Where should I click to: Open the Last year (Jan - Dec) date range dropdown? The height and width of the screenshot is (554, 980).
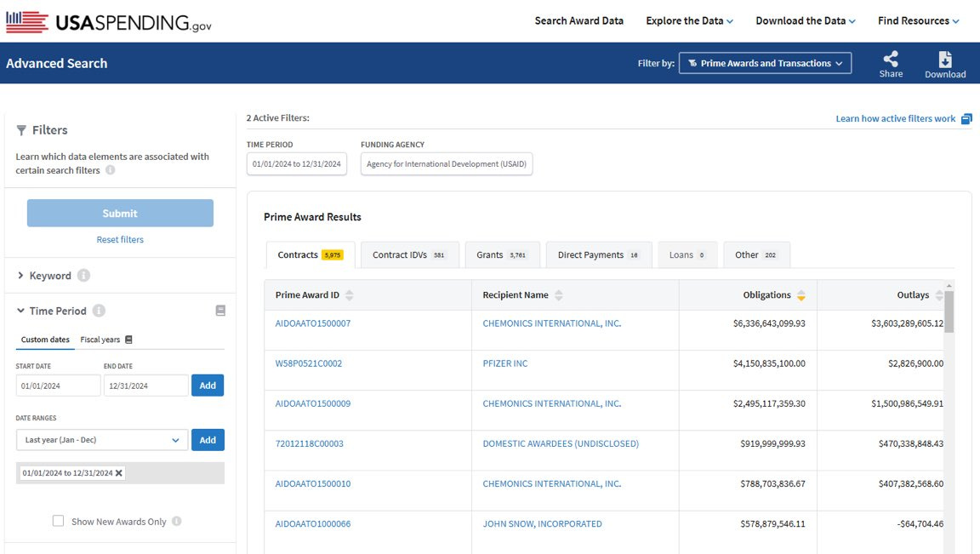tap(102, 440)
